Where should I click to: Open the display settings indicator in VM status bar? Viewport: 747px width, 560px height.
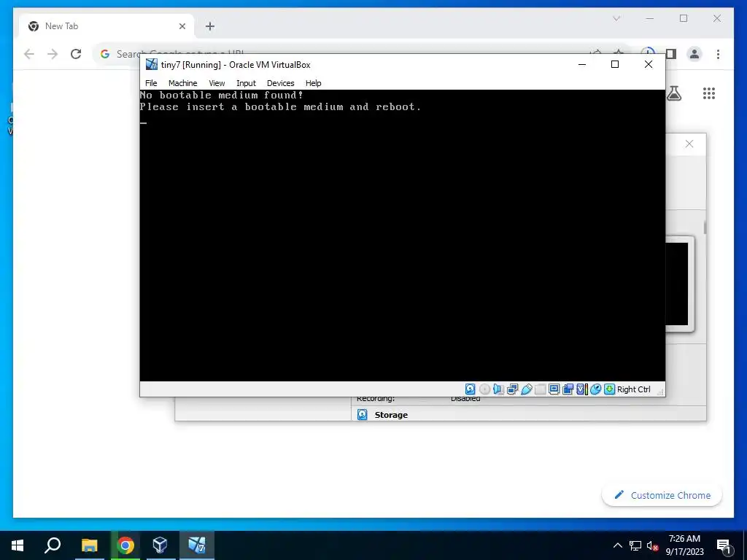pyautogui.click(x=554, y=389)
